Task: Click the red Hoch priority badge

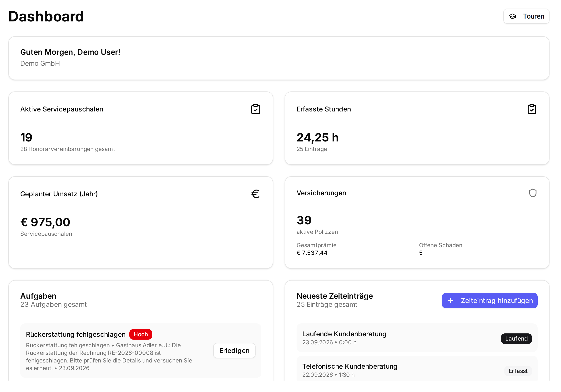Action: 141,334
